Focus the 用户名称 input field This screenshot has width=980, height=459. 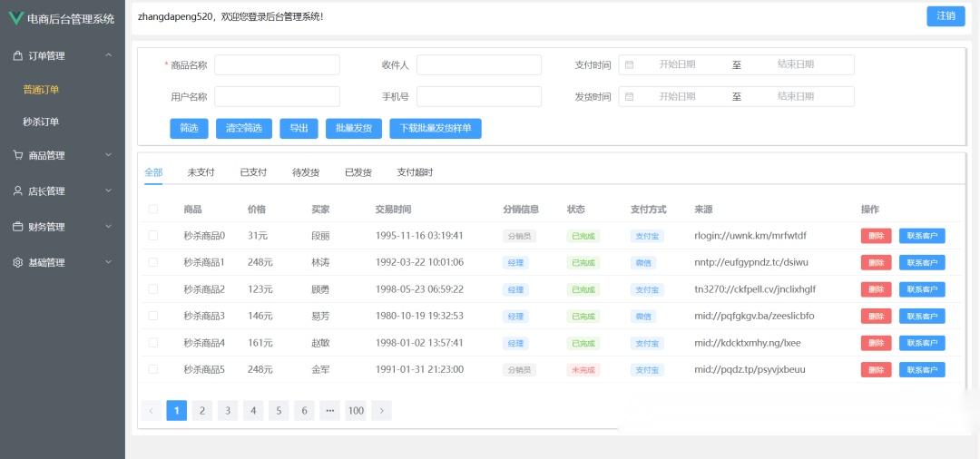(x=277, y=97)
